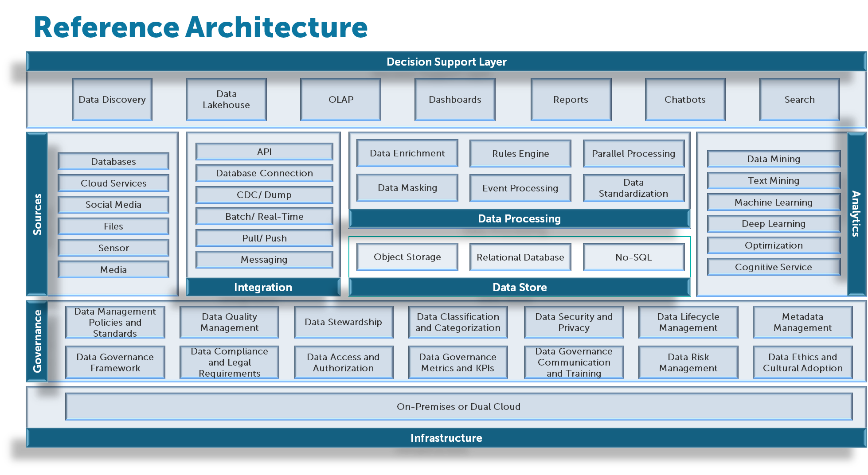Select the Data Lakehouse box
Viewport: 868px width, 475px height.
click(226, 99)
